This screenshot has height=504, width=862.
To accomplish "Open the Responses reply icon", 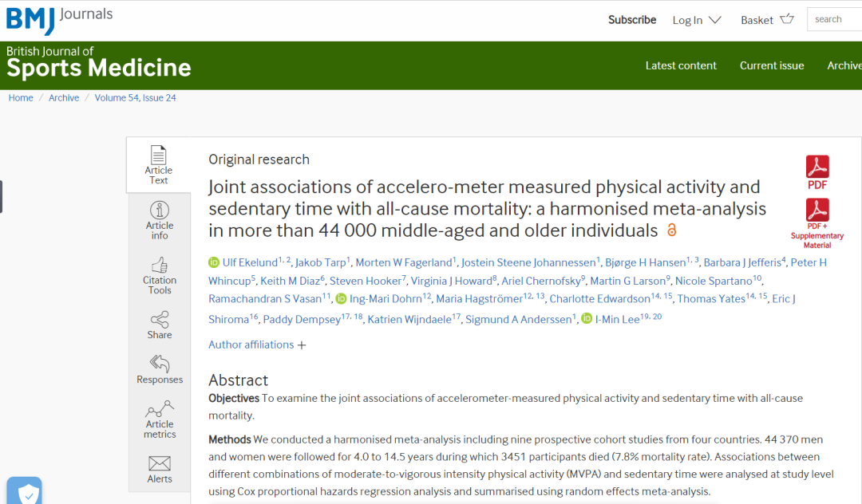I will [x=160, y=364].
